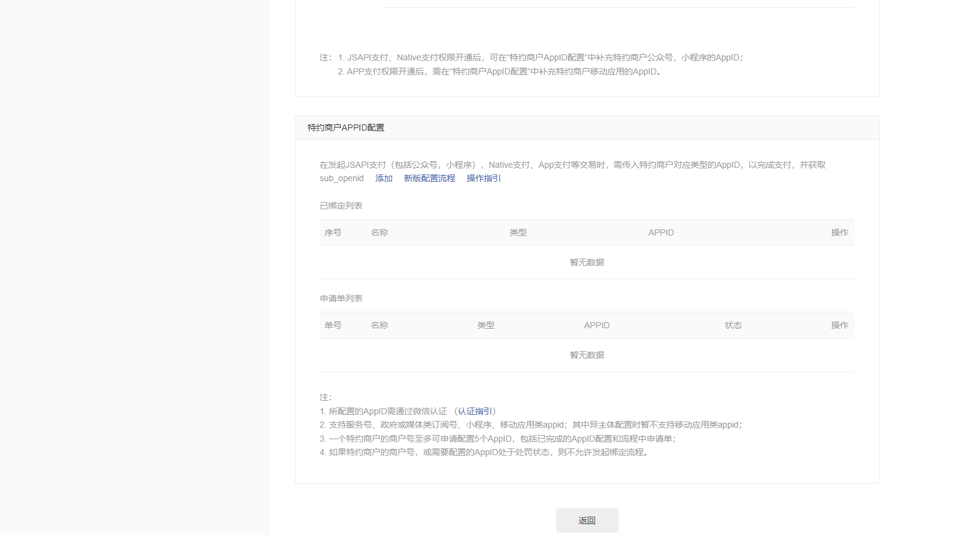This screenshot has width=980, height=535.
Task: Open the 操作指引 link
Action: pos(483,178)
